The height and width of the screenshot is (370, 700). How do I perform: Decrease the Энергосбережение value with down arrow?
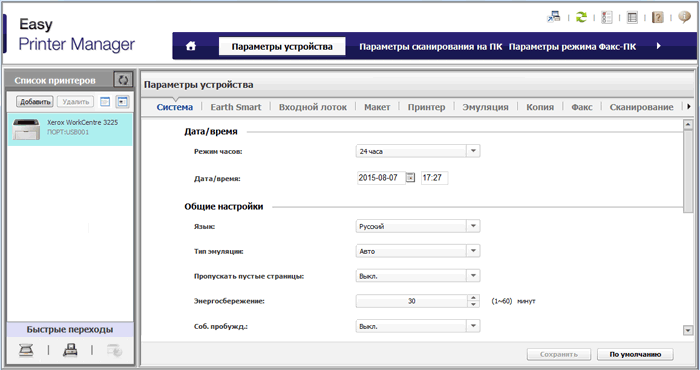tap(473, 304)
